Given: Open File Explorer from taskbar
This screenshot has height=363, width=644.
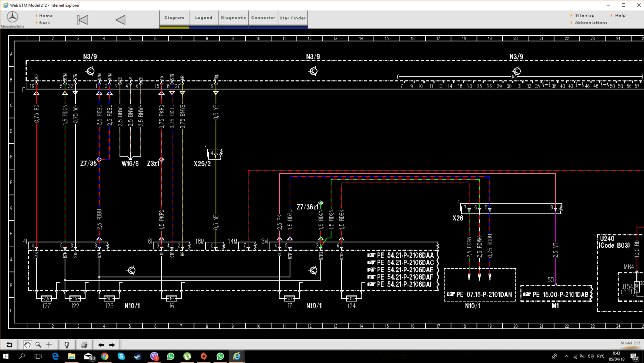Looking at the screenshot, I should click(x=72, y=356).
